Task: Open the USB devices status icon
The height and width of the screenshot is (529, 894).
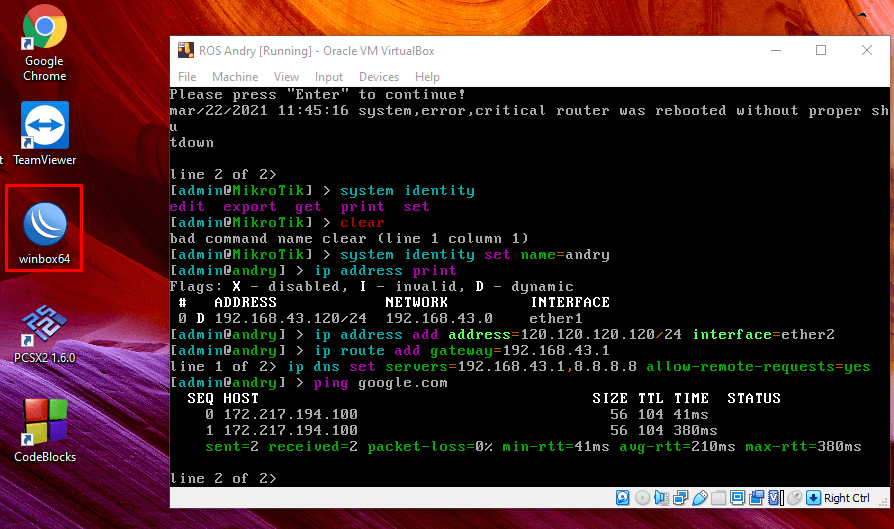Action: point(699,498)
